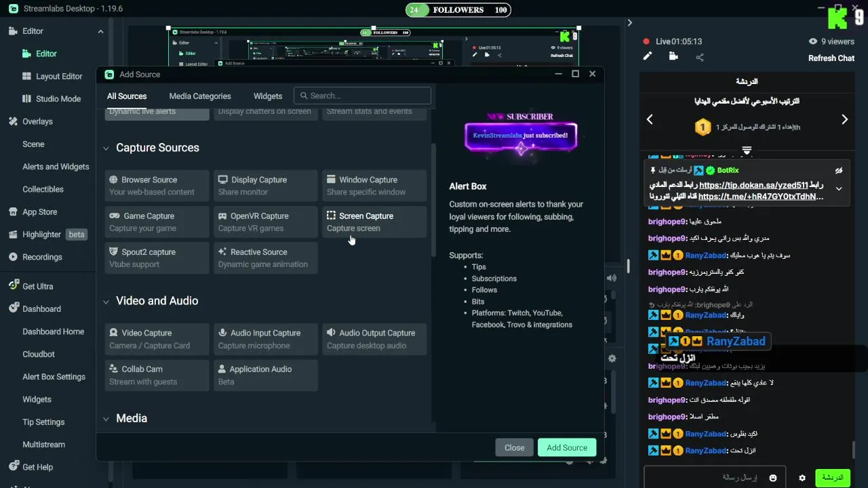This screenshot has width=868, height=488.
Task: Collapse the chat panel arrow
Action: 629,22
